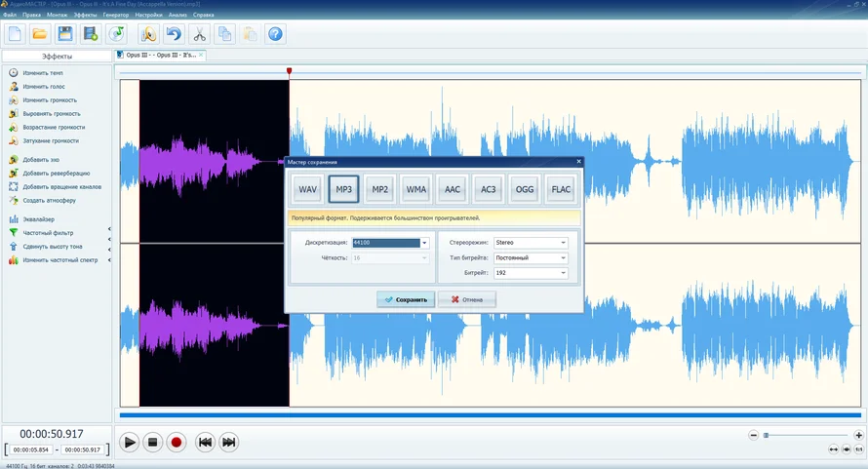This screenshot has height=469, width=868.
Task: Choose the MP3 format in save wizard
Action: tap(343, 189)
